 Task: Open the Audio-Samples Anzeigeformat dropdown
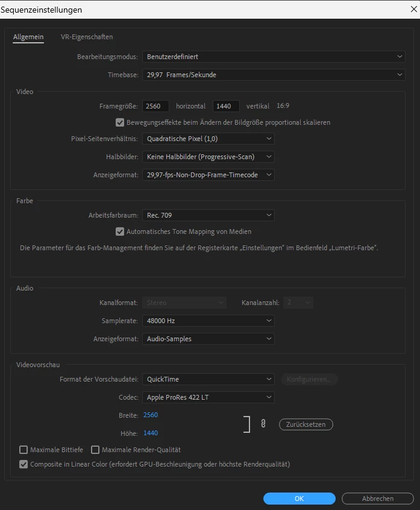coord(208,339)
